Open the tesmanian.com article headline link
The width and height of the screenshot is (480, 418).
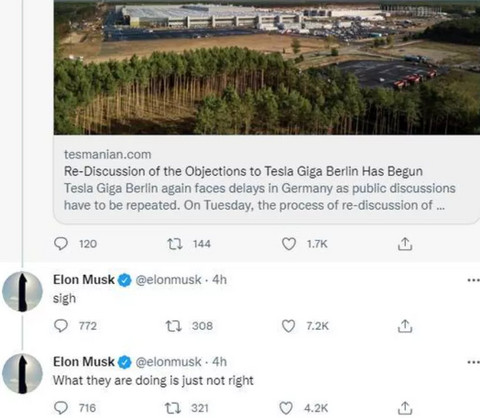pyautogui.click(x=243, y=171)
